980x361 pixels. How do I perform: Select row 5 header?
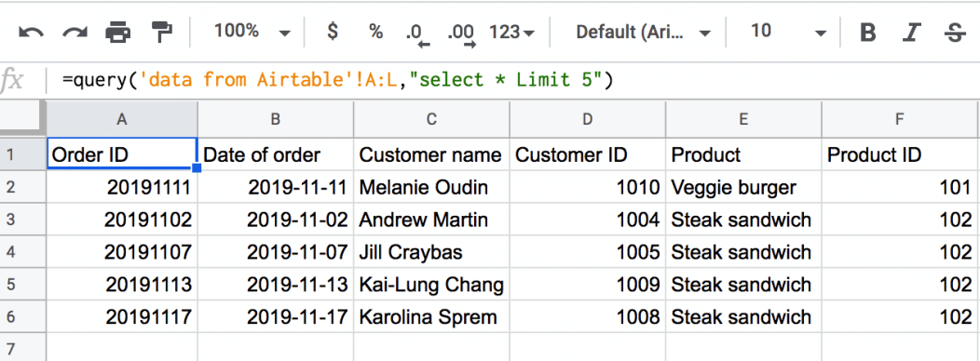point(23,284)
